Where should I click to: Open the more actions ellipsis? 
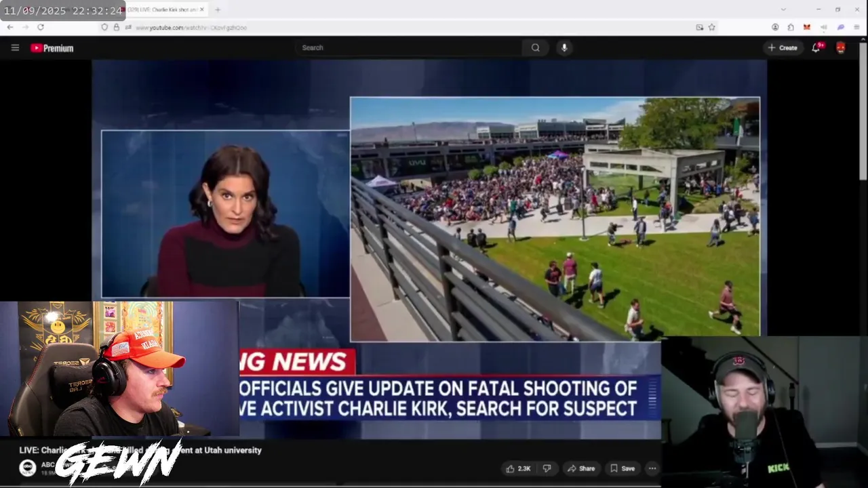652,468
